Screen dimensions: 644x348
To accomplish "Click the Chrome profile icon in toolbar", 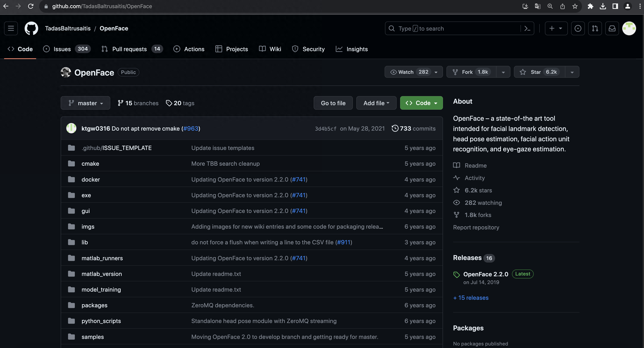I will tap(628, 6).
